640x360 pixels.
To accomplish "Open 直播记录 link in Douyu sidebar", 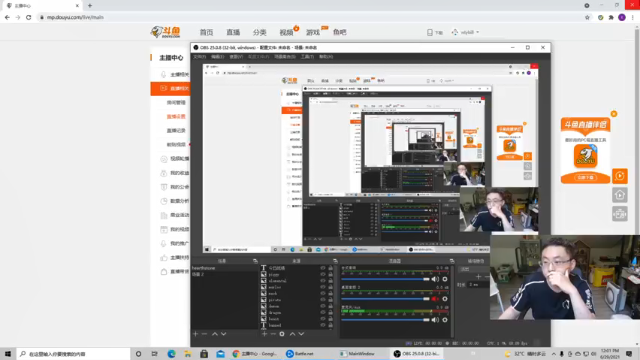I will coord(176,130).
